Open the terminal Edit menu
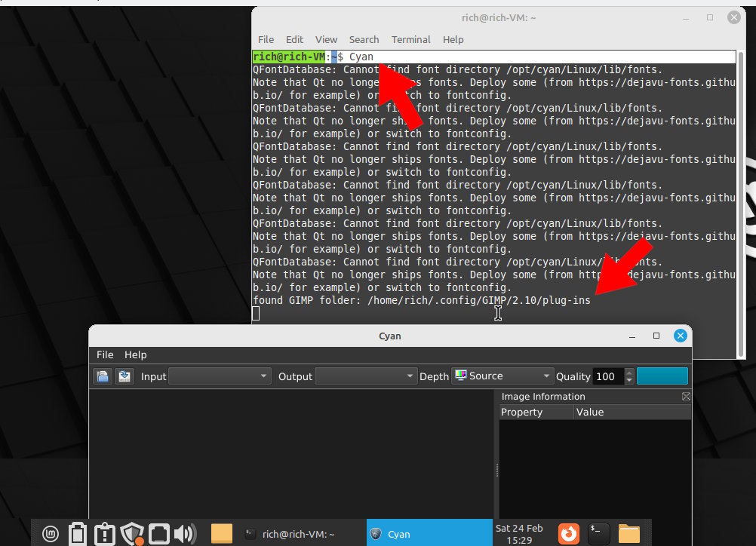 294,39
